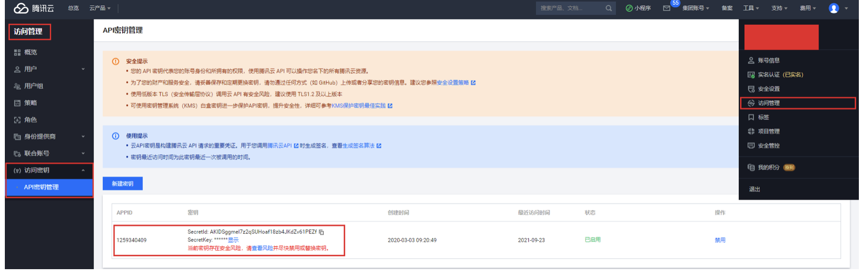Click the 最近访问时间 column header

pyautogui.click(x=534, y=213)
